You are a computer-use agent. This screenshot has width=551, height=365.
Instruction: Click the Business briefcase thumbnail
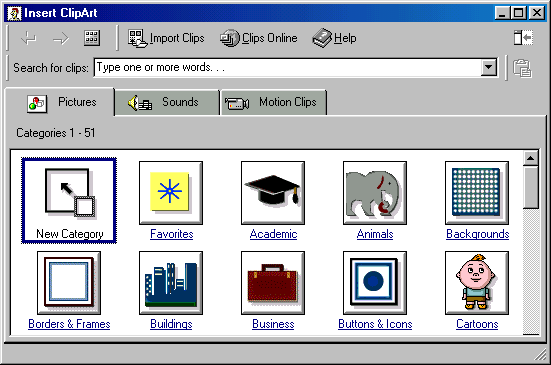[x=273, y=282]
